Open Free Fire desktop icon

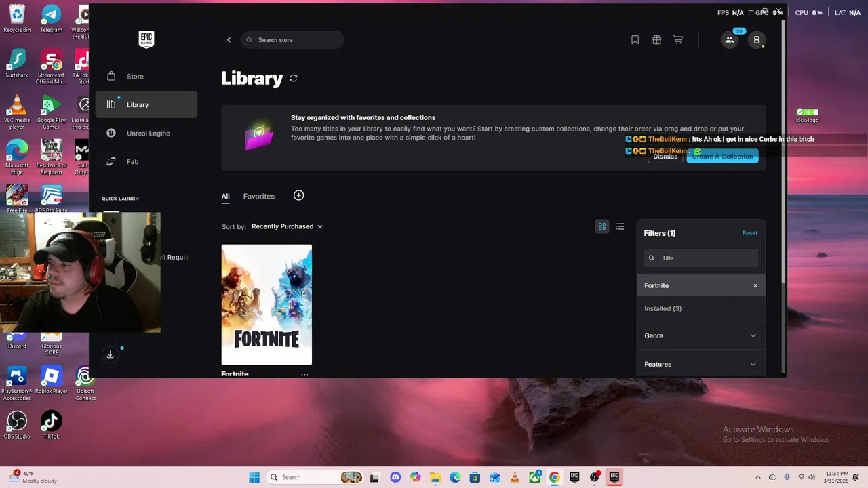pos(17,199)
